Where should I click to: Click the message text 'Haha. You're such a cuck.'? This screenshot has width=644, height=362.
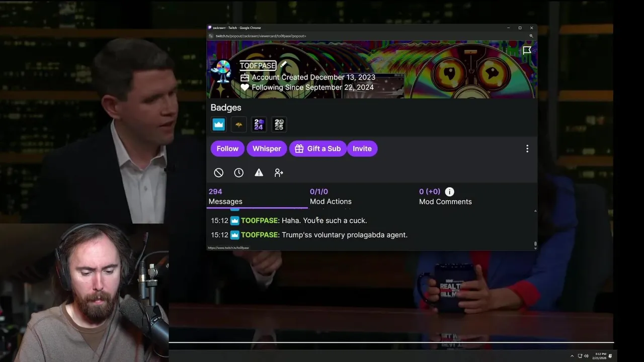[x=324, y=220]
